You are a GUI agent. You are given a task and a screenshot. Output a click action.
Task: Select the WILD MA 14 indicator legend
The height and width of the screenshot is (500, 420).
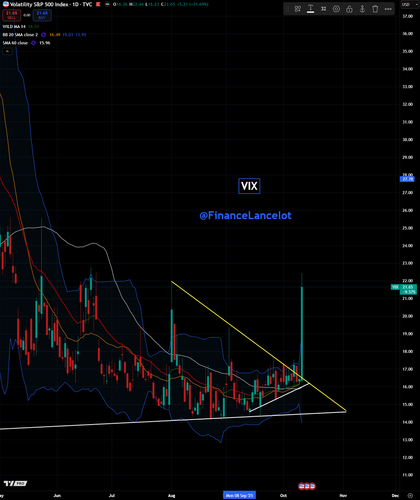[14, 26]
